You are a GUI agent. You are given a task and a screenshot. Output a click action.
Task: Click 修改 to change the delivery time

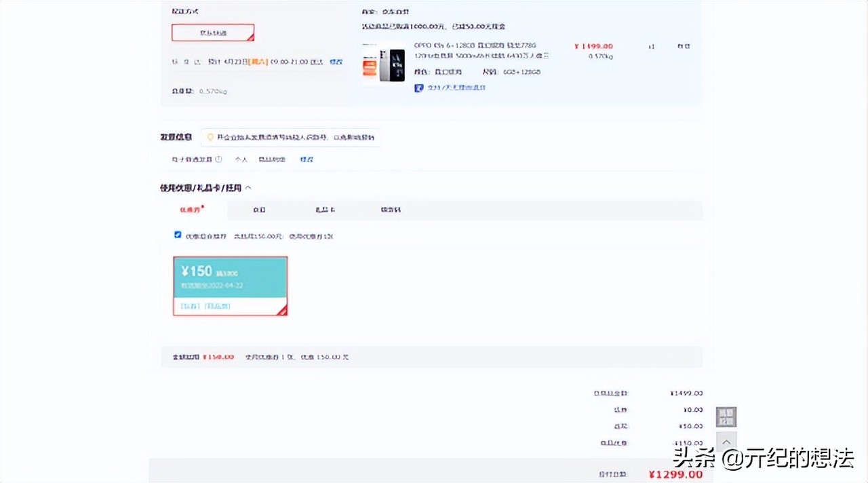(x=336, y=61)
